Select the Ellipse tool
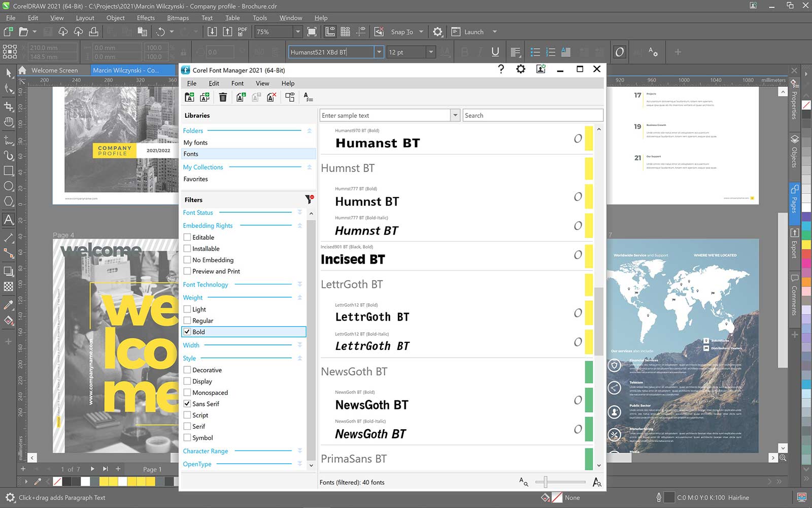 (8, 186)
